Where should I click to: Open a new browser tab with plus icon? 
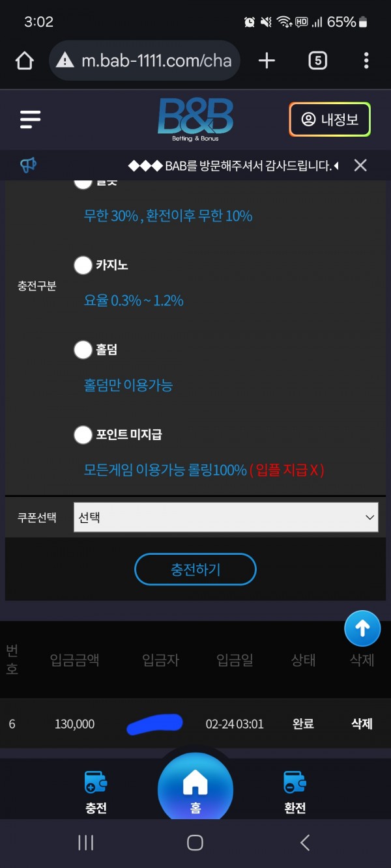[x=267, y=61]
